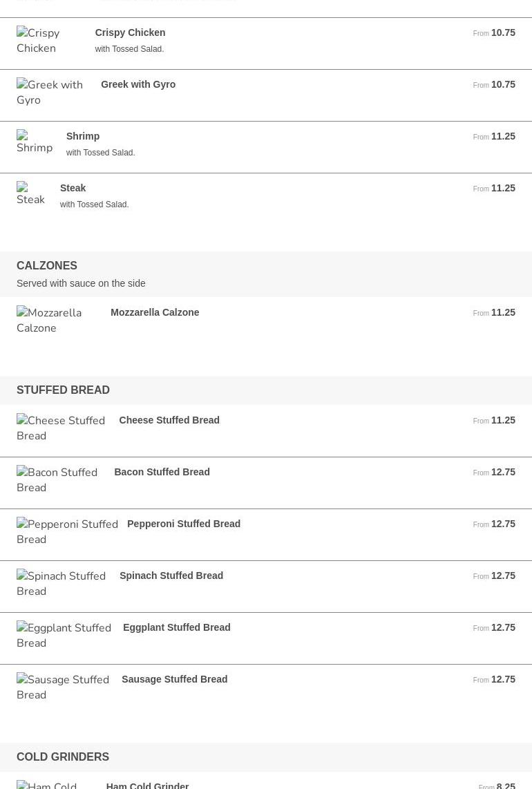Open the Mozzarella Calzone item
This screenshot has height=789, width=532.
(155, 312)
